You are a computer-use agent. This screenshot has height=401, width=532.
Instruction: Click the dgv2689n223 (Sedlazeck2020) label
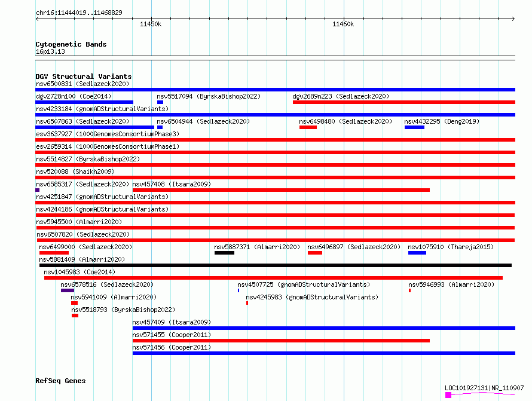click(x=341, y=96)
